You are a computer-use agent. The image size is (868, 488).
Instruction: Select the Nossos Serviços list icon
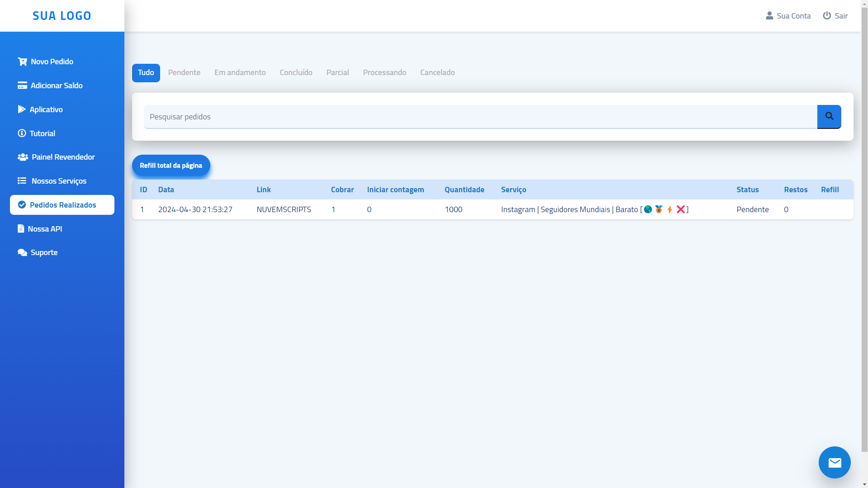[x=22, y=181]
